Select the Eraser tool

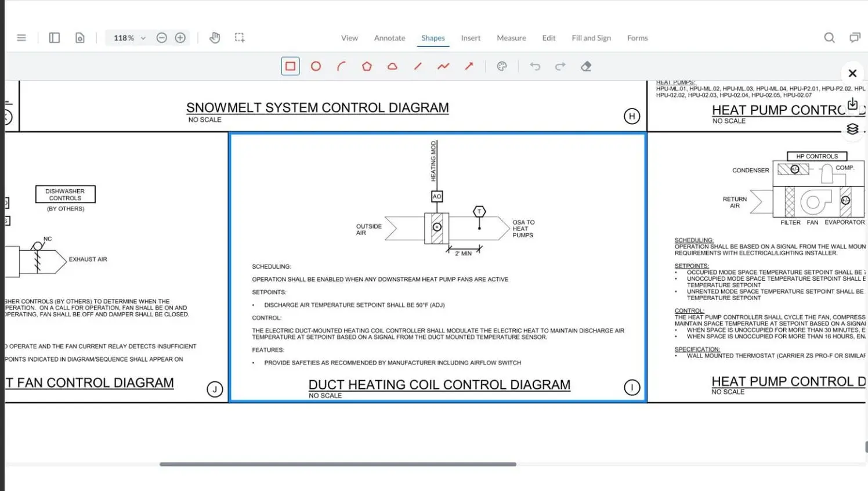(586, 66)
